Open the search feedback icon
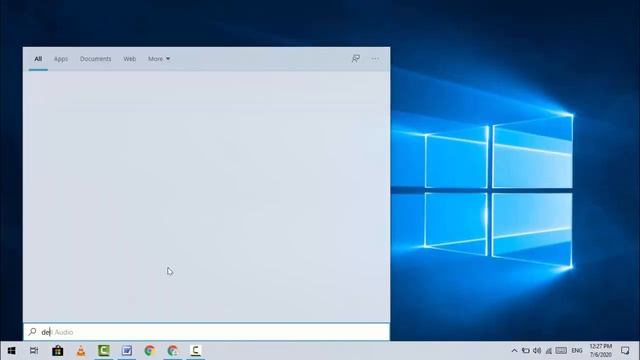Viewport: 640px width, 360px height. click(x=356, y=59)
